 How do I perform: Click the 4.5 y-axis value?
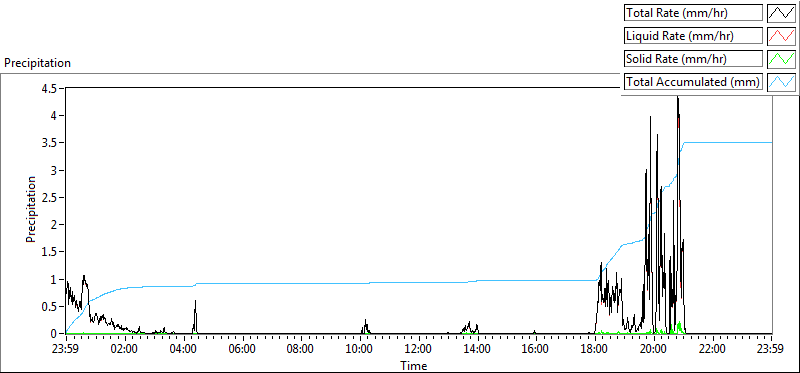click(50, 88)
